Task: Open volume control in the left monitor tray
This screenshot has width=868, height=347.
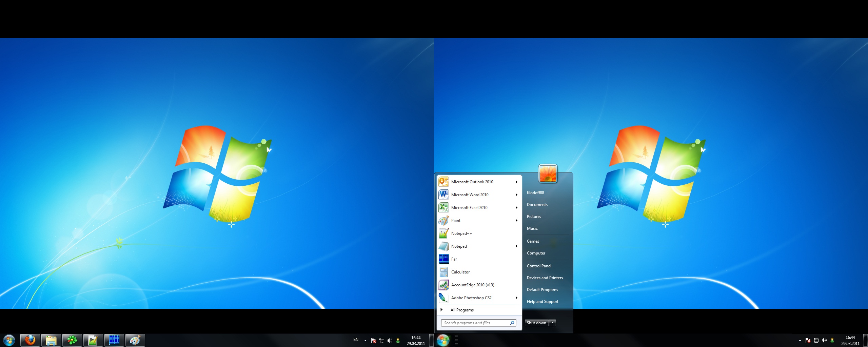Action: point(390,341)
